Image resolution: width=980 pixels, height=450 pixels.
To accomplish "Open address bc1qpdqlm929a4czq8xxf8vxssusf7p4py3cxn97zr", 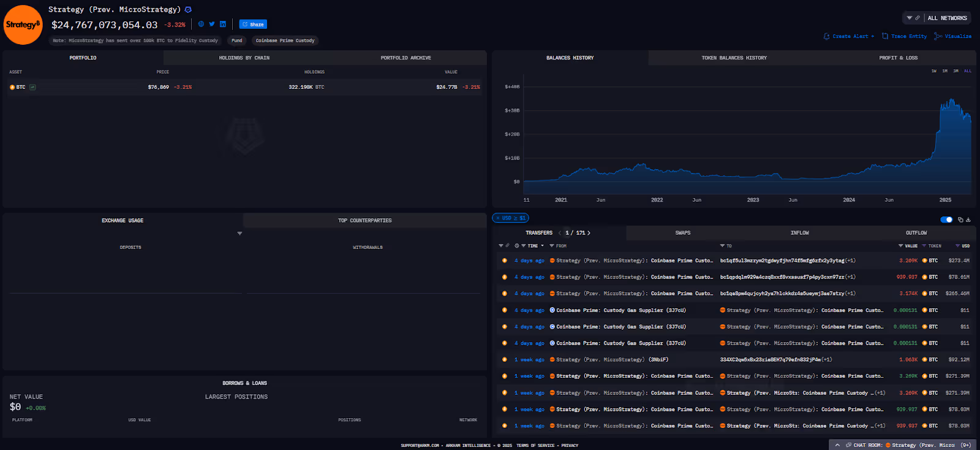I will [782, 277].
